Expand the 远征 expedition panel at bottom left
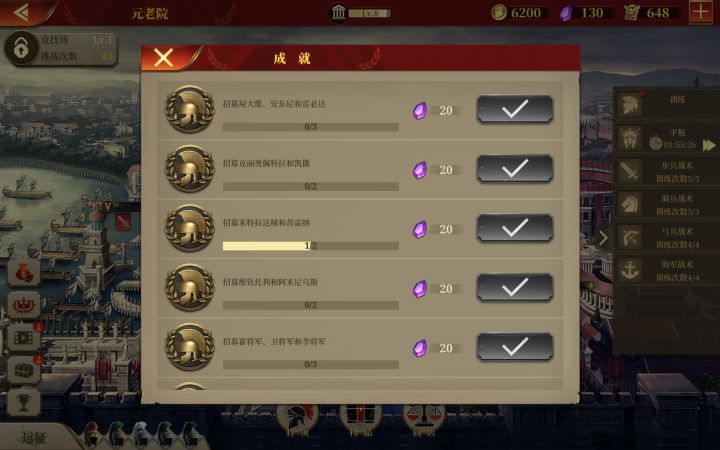Screen dimensions: 720x450 (34, 437)
